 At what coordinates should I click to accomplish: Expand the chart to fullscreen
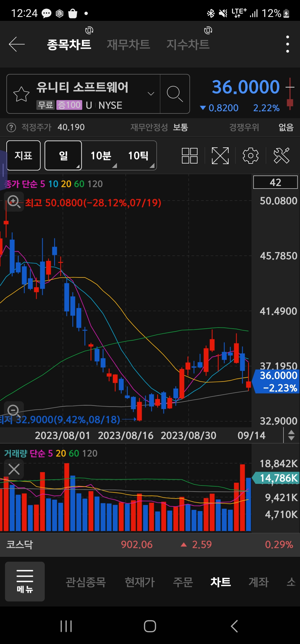(x=220, y=155)
